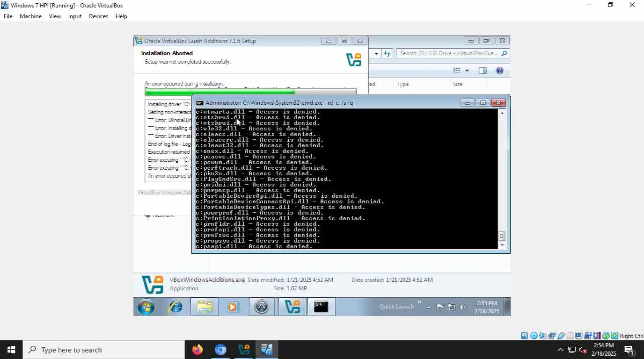
Task: Show hidden icons in host tray
Action: (560, 350)
